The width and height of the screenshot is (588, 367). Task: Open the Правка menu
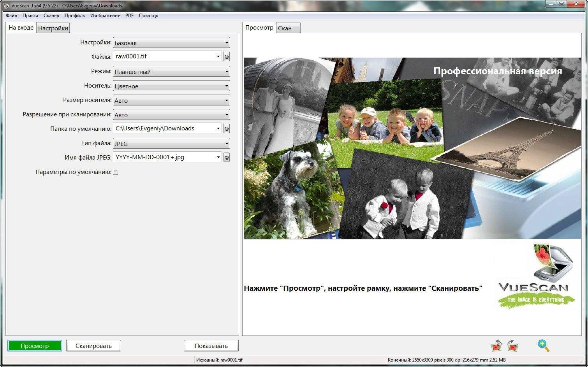tap(30, 16)
